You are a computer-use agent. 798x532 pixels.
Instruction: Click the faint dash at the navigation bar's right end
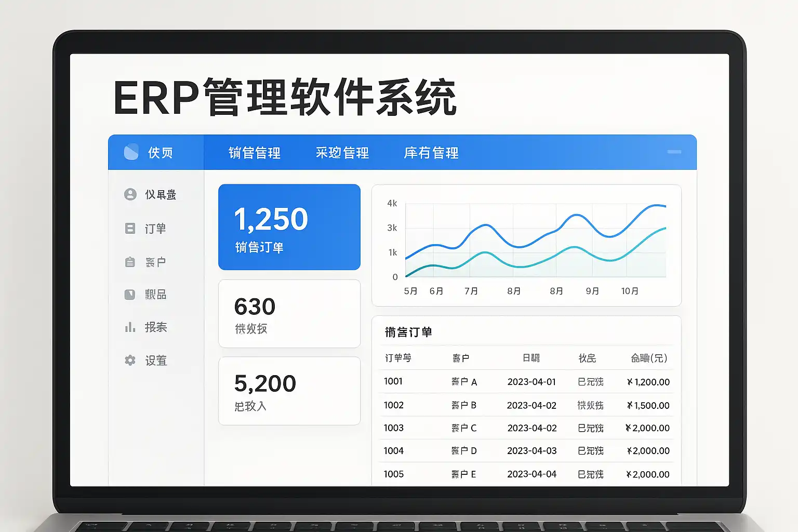tap(674, 152)
